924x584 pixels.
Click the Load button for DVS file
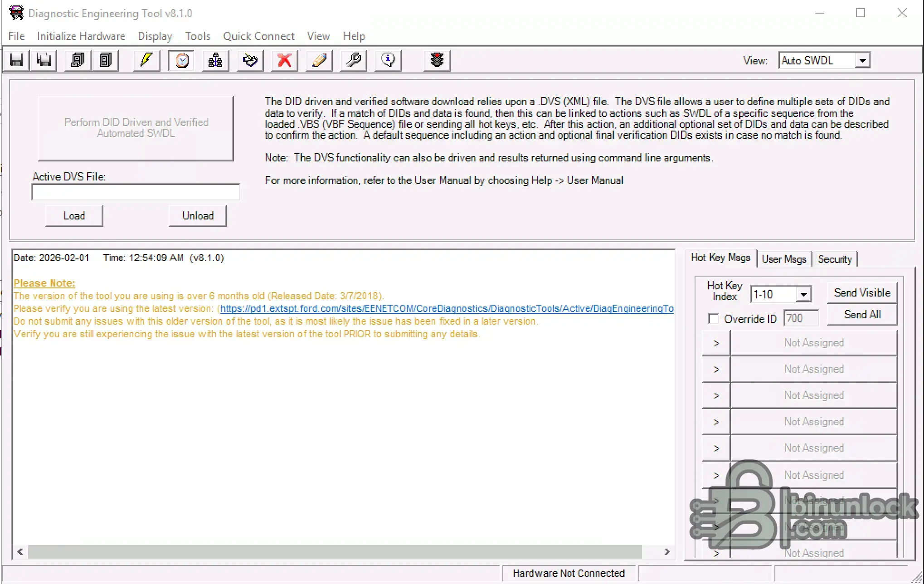coord(74,215)
